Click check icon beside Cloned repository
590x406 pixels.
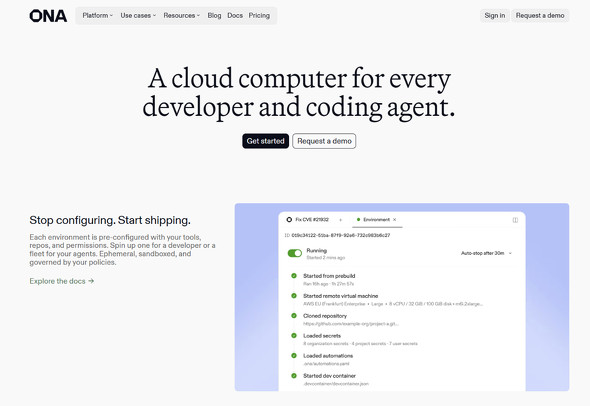(x=294, y=316)
